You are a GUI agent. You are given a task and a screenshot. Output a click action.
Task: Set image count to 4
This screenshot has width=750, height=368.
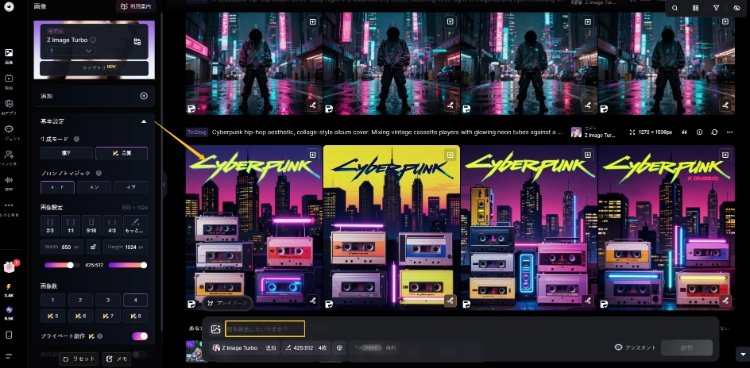pyautogui.click(x=135, y=301)
